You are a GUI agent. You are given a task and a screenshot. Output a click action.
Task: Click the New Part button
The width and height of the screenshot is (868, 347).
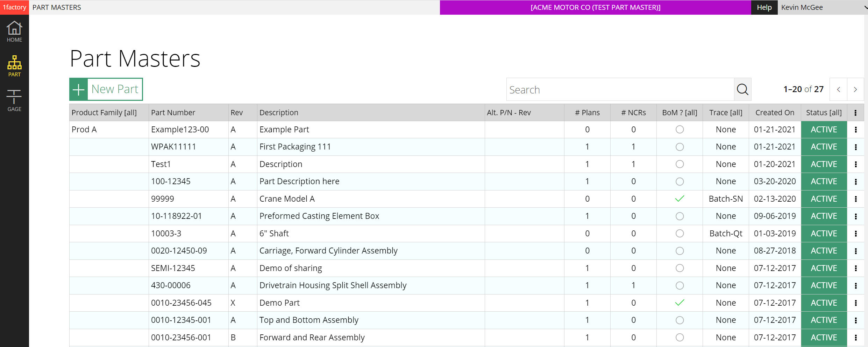tap(106, 89)
